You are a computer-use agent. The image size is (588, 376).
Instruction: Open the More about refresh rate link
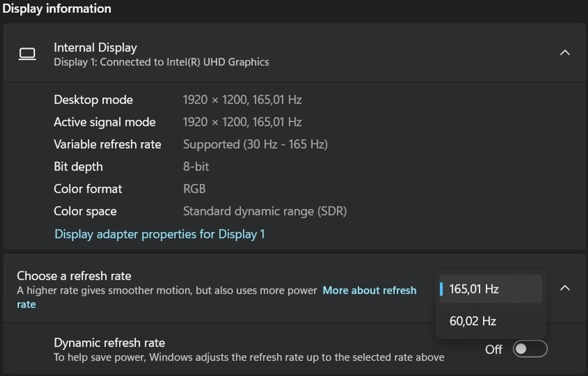pyautogui.click(x=369, y=291)
